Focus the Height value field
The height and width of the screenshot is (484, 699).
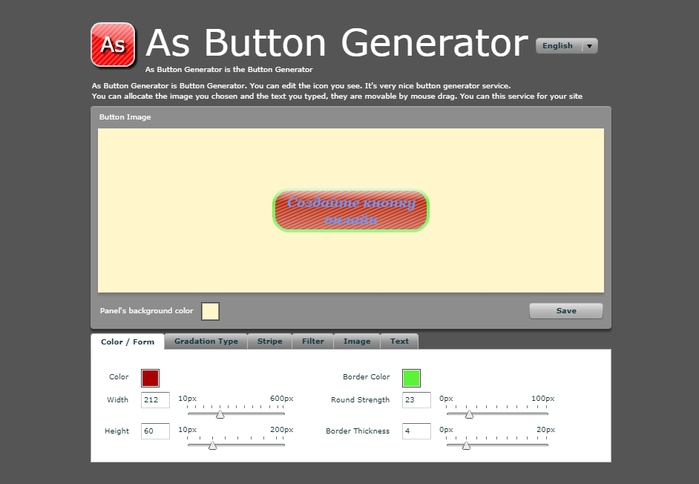(x=155, y=431)
